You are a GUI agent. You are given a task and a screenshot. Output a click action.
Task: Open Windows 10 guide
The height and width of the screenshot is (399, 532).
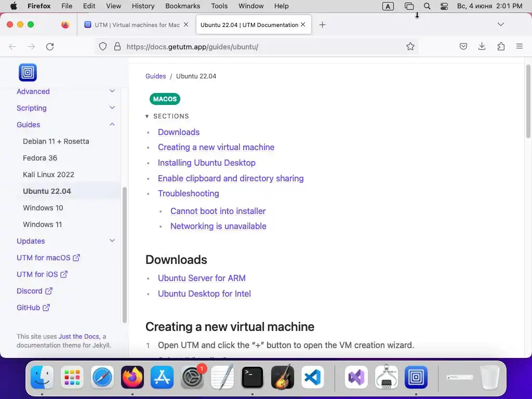coord(43,208)
